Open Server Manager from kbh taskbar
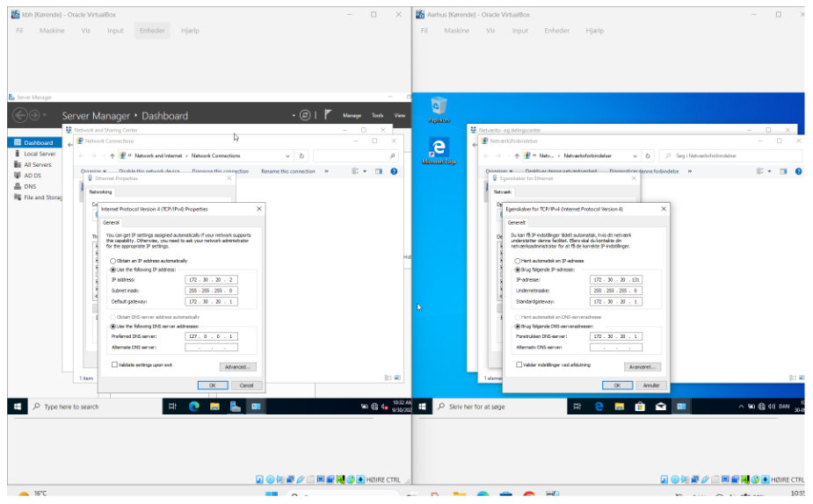This screenshot has width=813, height=504. [236, 407]
